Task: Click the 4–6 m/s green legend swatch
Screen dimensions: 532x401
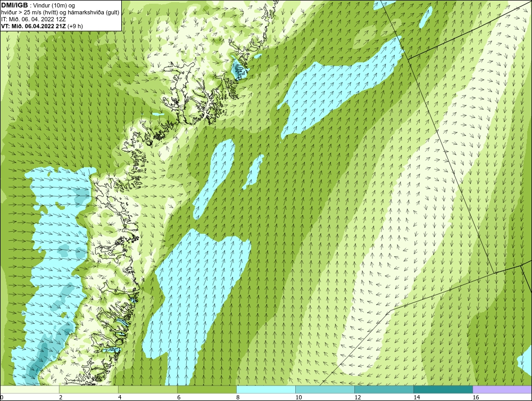Action: pyautogui.click(x=148, y=389)
